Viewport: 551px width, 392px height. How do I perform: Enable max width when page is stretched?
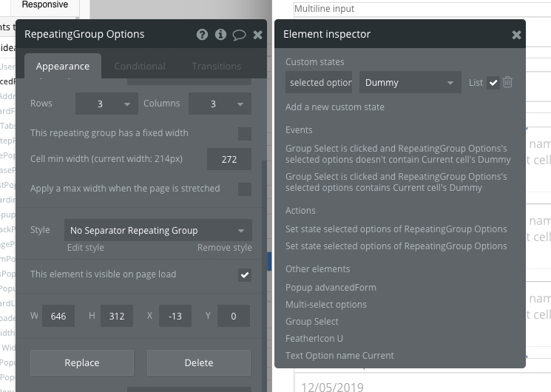(x=244, y=189)
